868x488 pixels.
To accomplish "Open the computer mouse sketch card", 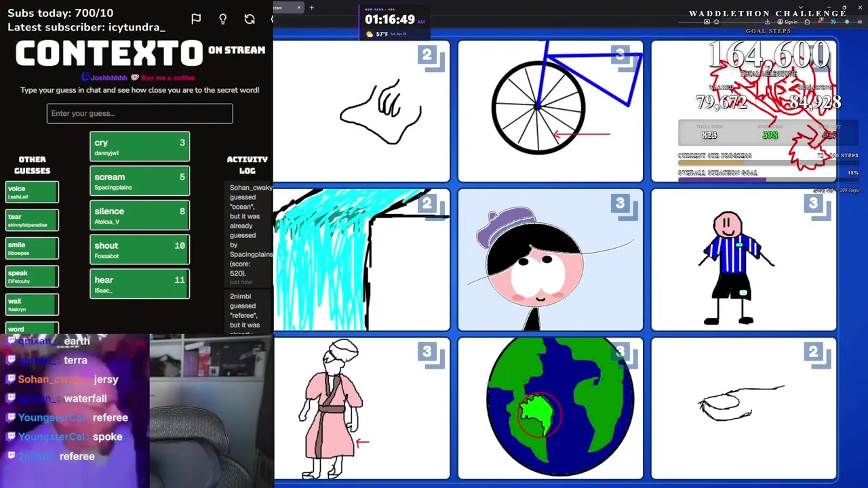I will coord(743,408).
